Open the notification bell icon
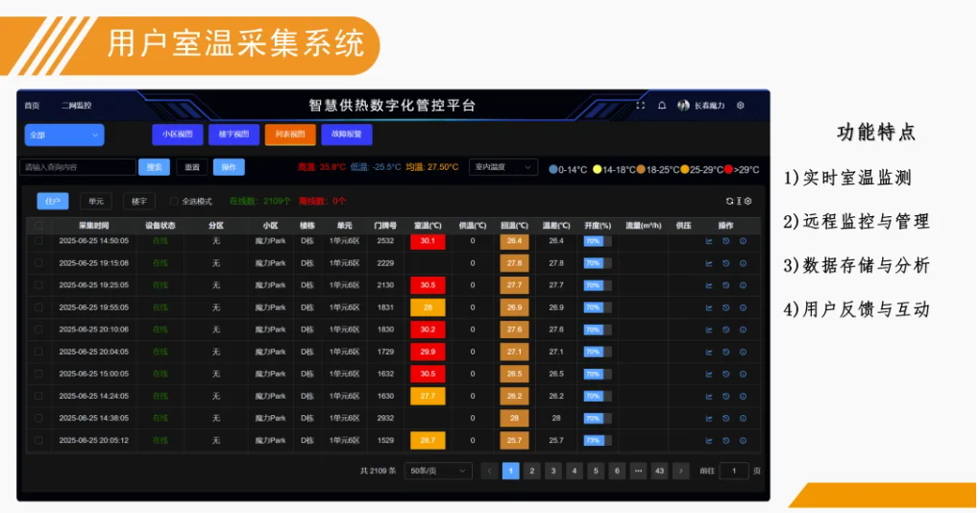This screenshot has height=513, width=980. point(662,106)
